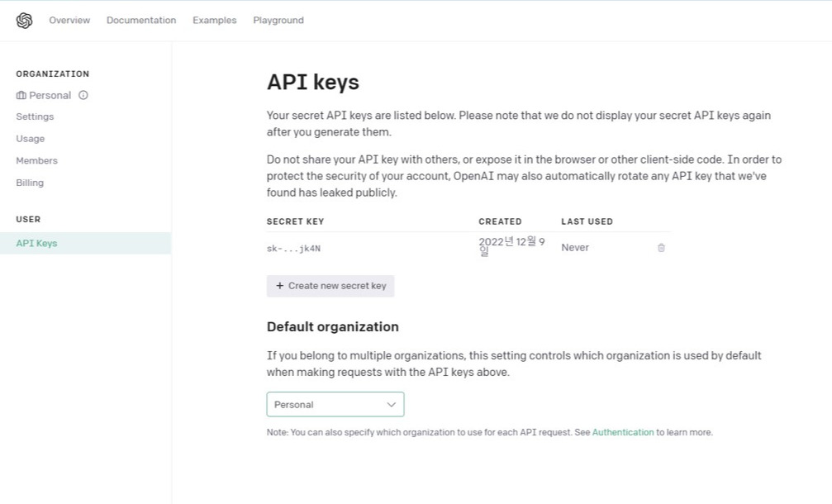This screenshot has width=832, height=504.
Task: Select API Keys in the sidebar
Action: (36, 244)
